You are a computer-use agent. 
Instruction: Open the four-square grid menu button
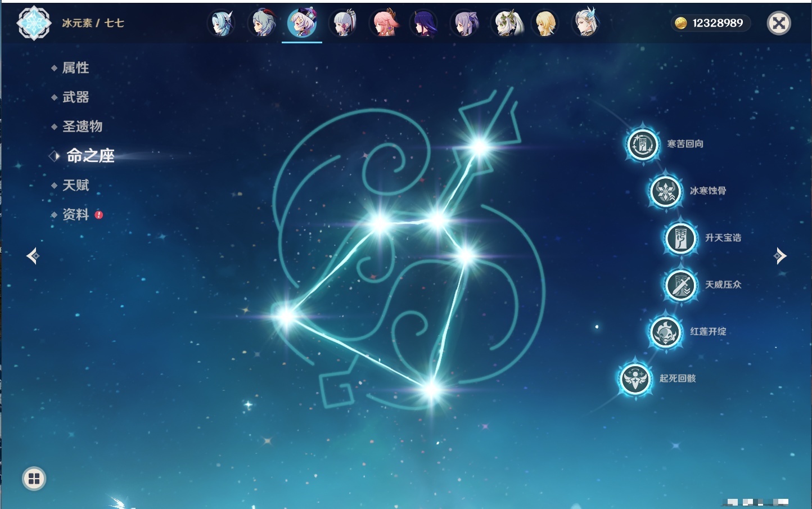point(34,479)
